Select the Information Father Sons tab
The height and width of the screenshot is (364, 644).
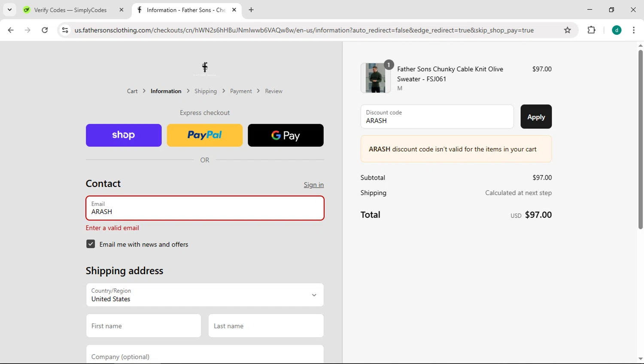[x=187, y=10]
